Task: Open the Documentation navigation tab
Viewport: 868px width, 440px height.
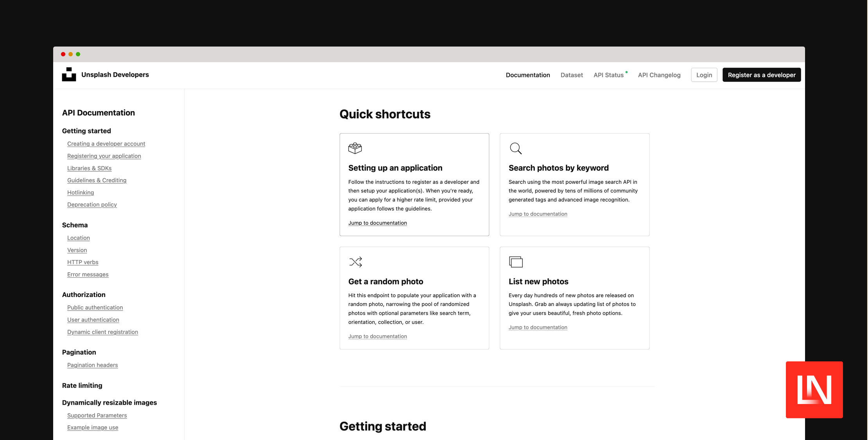Action: click(527, 74)
